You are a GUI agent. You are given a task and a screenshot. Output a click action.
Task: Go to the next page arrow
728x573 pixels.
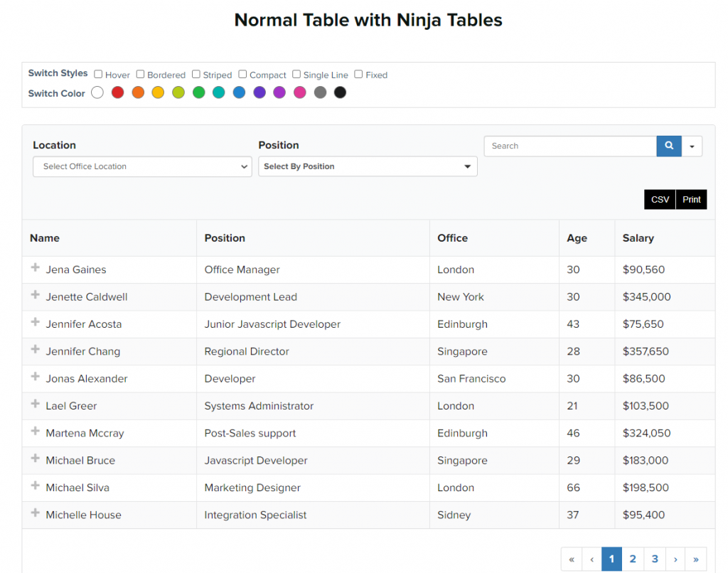coord(675,559)
